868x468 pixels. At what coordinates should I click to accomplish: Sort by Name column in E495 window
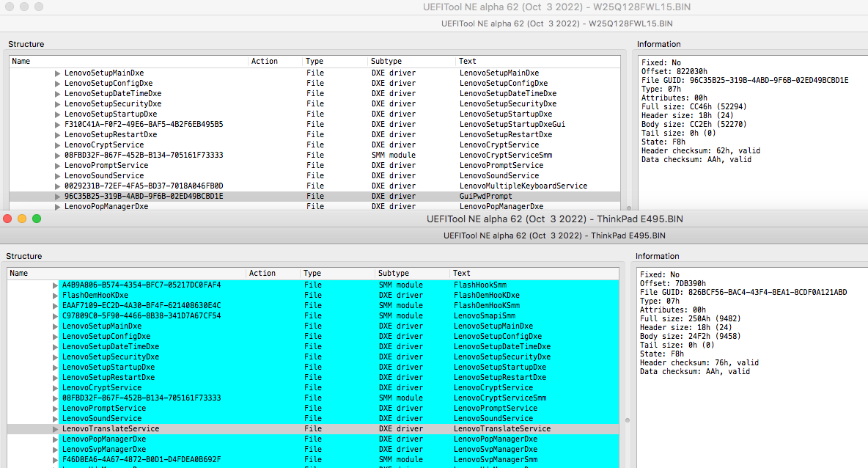(x=126, y=274)
